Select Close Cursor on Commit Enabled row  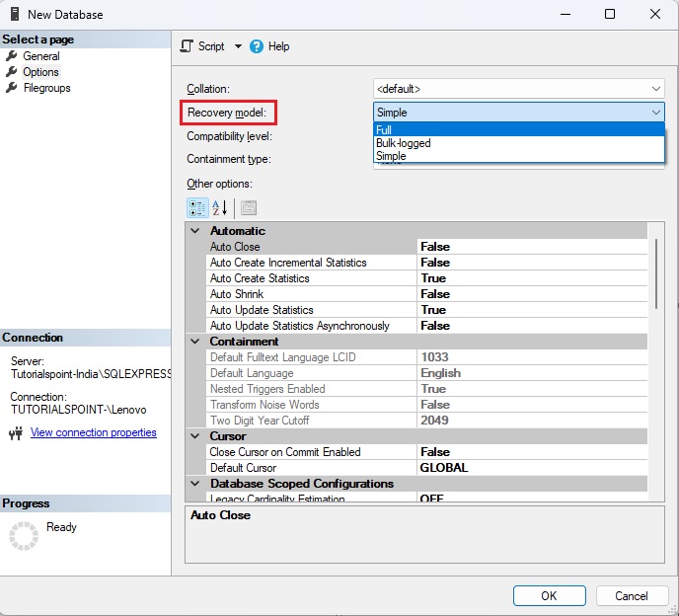(x=426, y=452)
